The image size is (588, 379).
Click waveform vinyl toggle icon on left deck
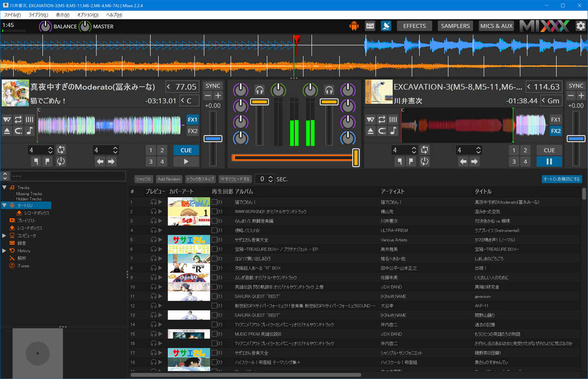(x=7, y=120)
